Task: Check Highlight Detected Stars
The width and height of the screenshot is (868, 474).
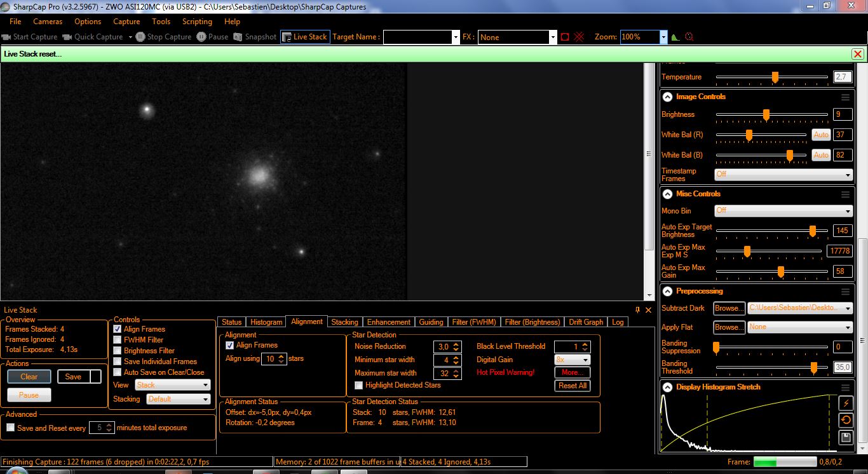Action: pyautogui.click(x=359, y=385)
